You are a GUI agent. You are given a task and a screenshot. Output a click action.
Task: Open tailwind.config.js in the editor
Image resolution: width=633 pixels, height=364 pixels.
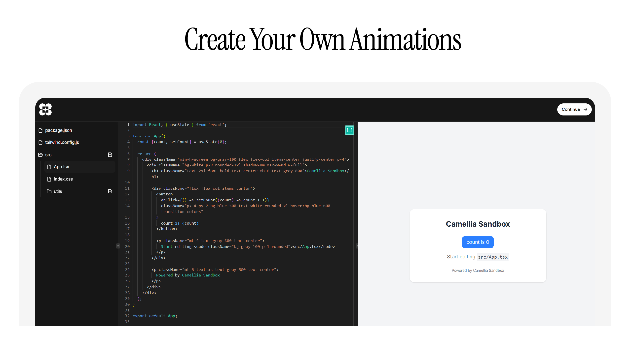click(x=62, y=143)
